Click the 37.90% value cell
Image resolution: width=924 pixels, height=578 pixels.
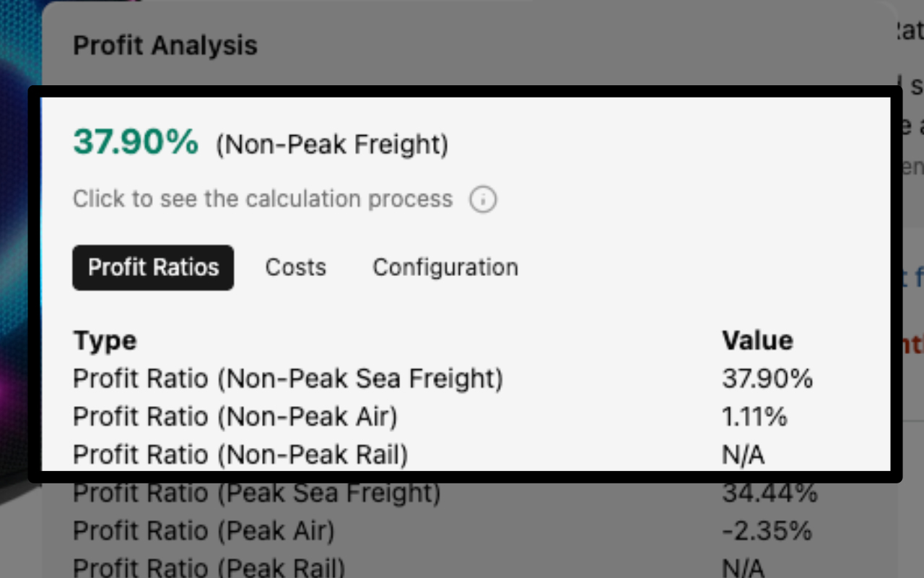[767, 379]
